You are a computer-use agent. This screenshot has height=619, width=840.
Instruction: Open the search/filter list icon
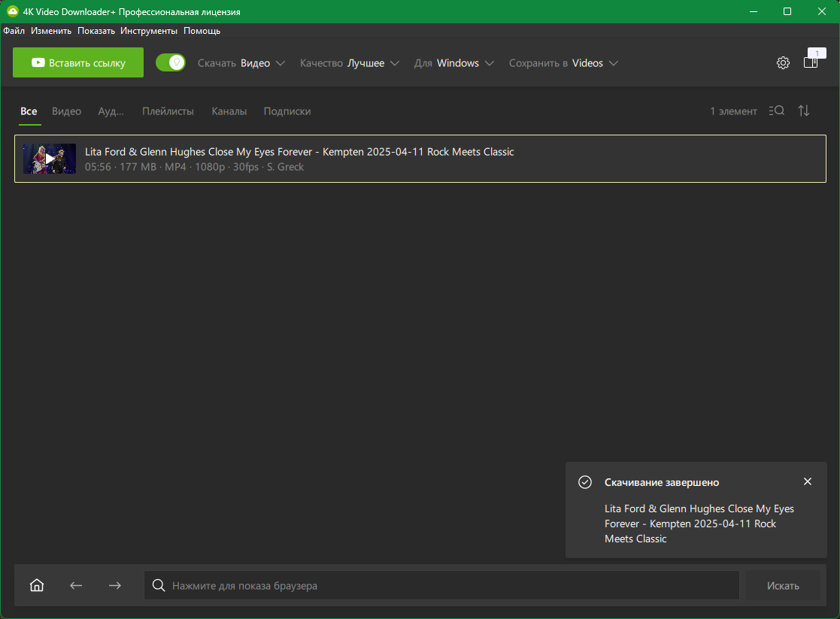pos(776,111)
